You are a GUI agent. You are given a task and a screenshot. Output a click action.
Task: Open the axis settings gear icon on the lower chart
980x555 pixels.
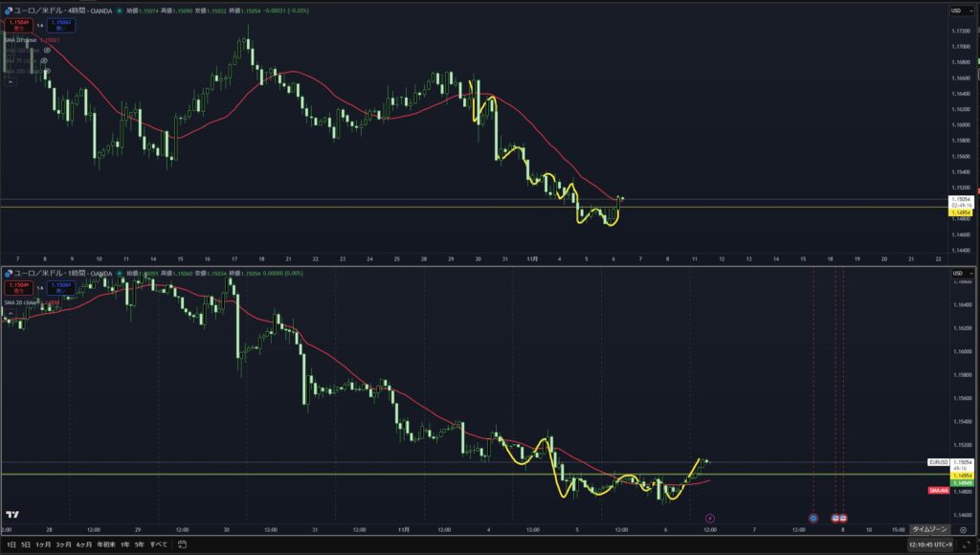(x=963, y=529)
